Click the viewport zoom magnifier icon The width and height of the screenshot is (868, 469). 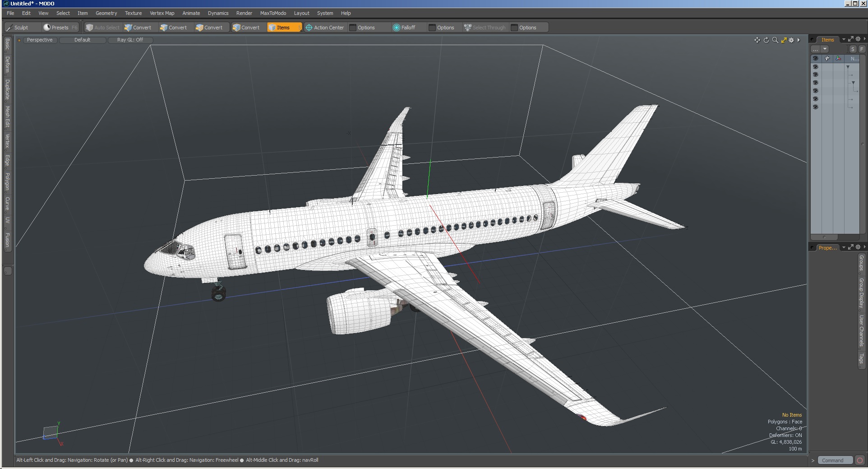pos(775,40)
